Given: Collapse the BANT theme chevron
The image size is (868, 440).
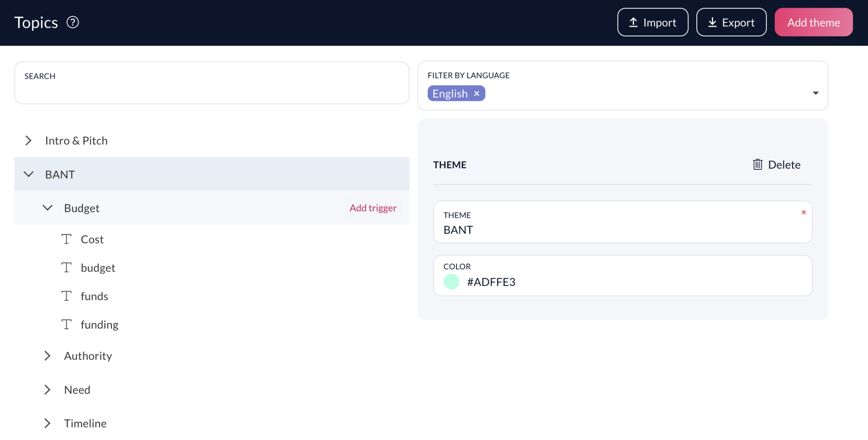Looking at the screenshot, I should [x=28, y=174].
